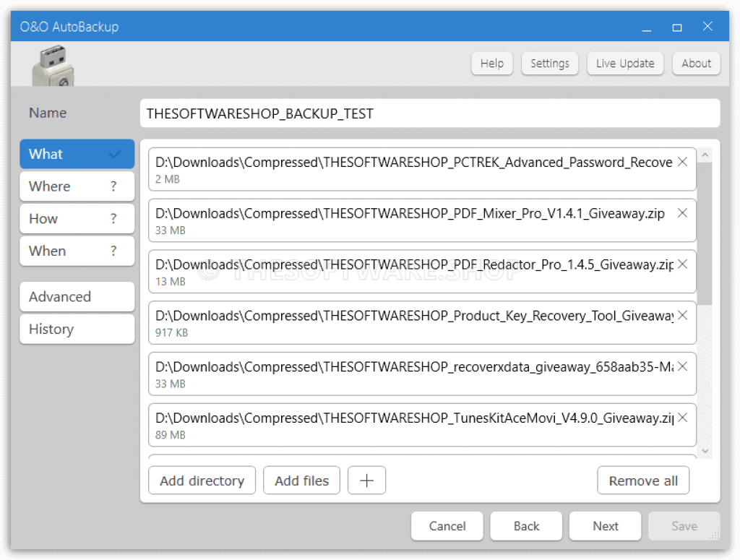The height and width of the screenshot is (560, 740).
Task: Click Live Update button
Action: [625, 63]
